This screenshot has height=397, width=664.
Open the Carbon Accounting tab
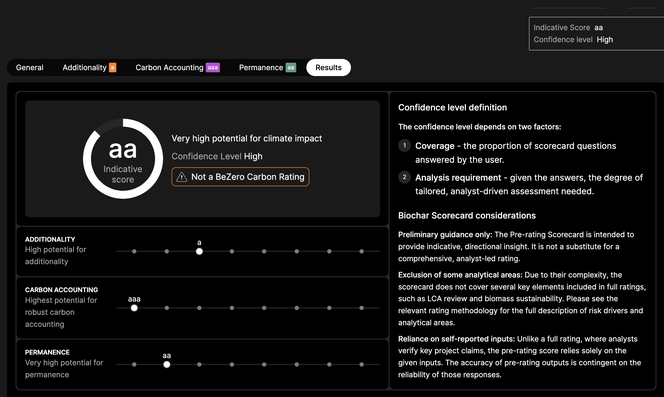coord(177,68)
